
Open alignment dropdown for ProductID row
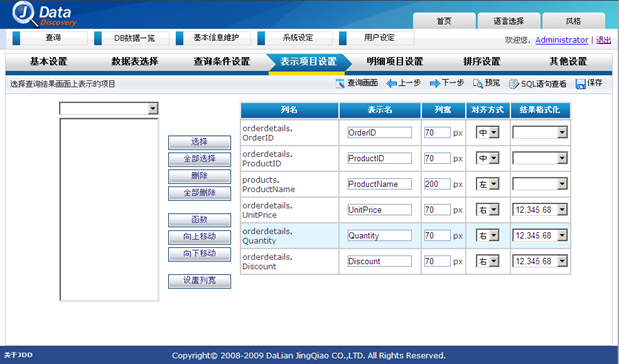click(488, 158)
